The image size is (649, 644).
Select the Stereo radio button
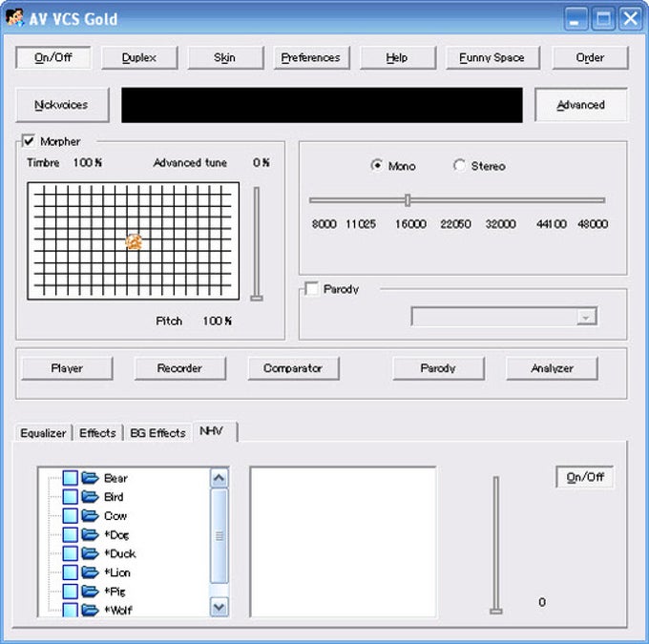pyautogui.click(x=459, y=165)
